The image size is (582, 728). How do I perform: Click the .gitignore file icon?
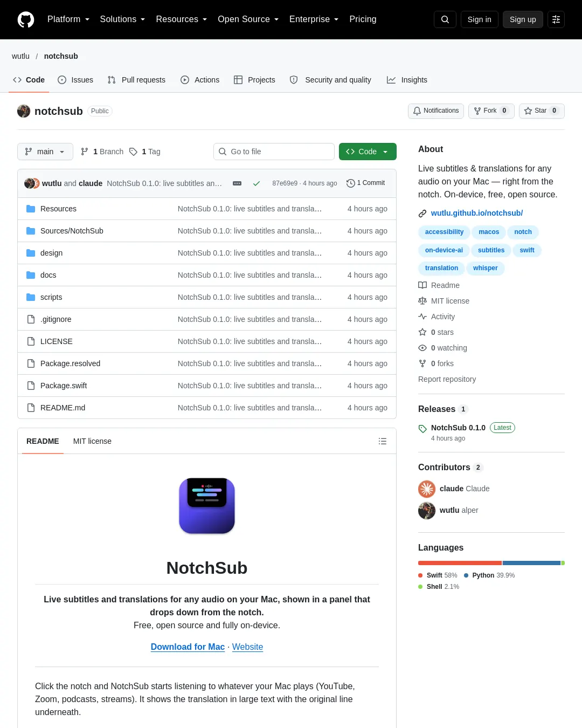[31, 319]
